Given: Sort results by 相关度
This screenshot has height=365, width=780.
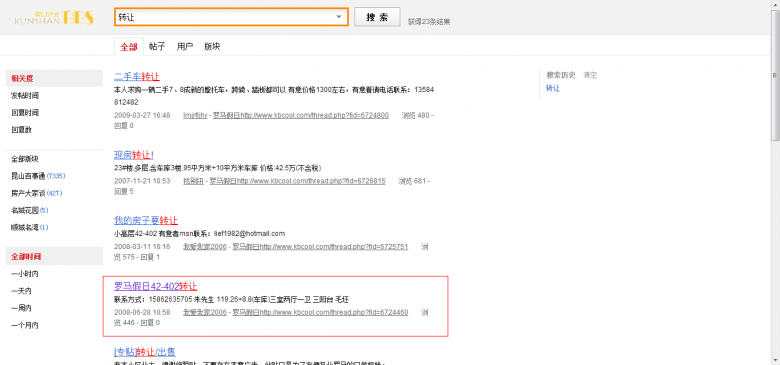Looking at the screenshot, I should [x=54, y=79].
